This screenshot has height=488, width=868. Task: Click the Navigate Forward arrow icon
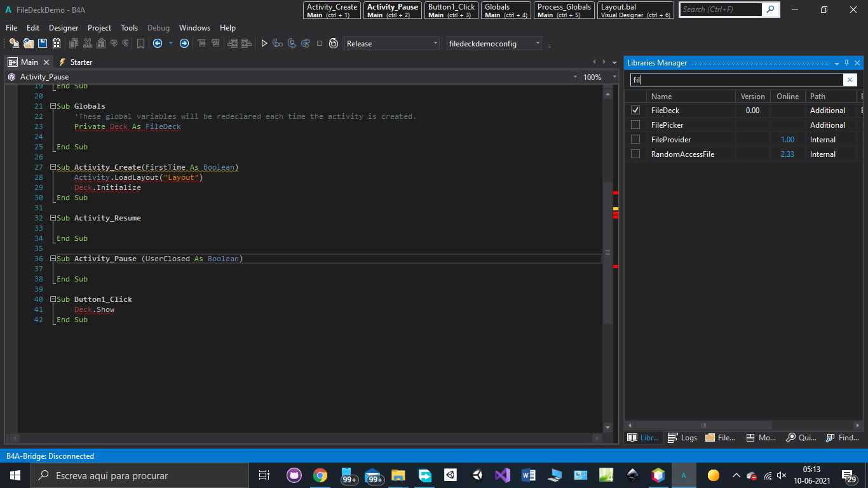[x=184, y=43]
